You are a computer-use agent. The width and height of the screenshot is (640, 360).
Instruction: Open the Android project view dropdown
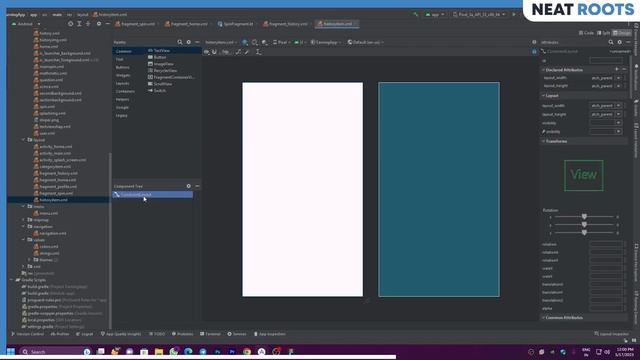click(26, 24)
